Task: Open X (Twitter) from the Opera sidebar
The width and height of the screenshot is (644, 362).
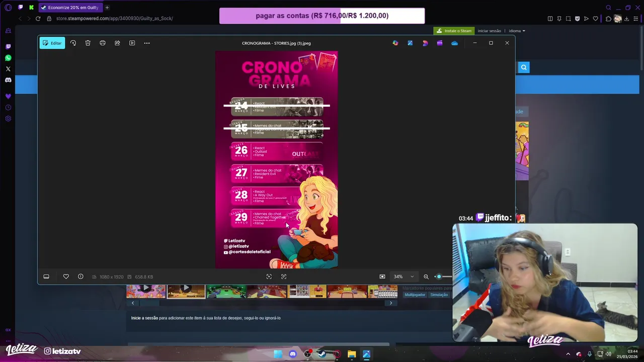Action: click(x=8, y=69)
